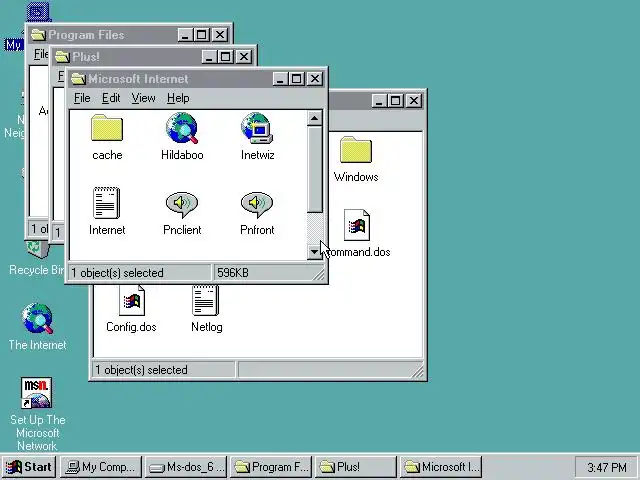This screenshot has height=480, width=640.
Task: Click the 3:47 PM taskbar clock
Action: coord(607,467)
